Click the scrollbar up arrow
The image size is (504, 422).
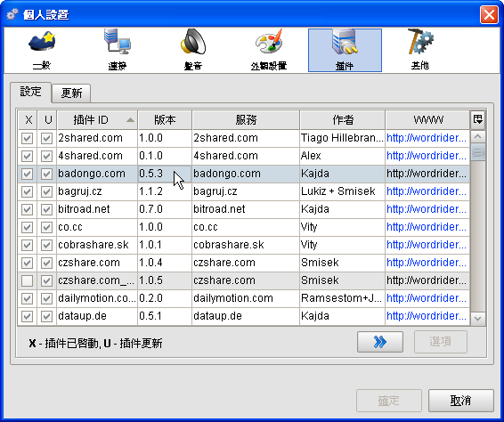pos(478,137)
